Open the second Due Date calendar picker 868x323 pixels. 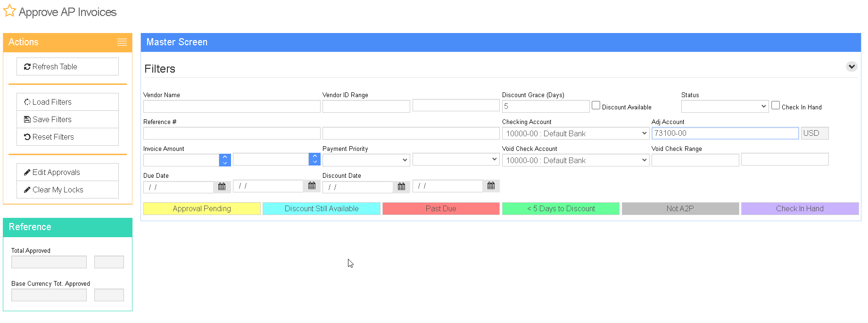point(312,186)
